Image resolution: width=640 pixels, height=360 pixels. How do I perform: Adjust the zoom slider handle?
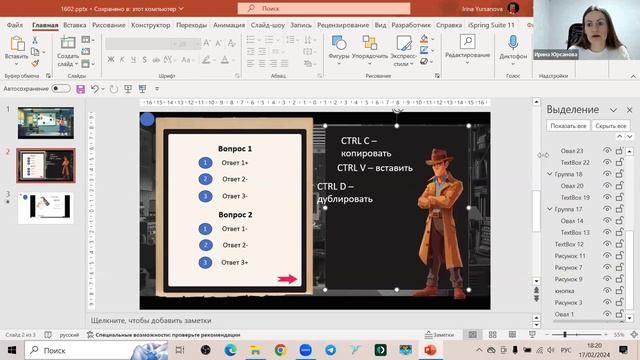pyautogui.click(x=565, y=335)
